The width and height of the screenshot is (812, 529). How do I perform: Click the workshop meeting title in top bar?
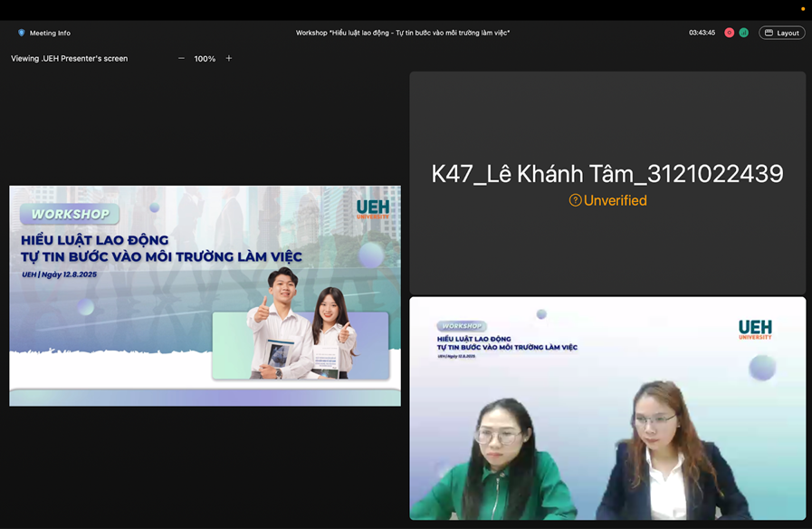[x=403, y=33]
